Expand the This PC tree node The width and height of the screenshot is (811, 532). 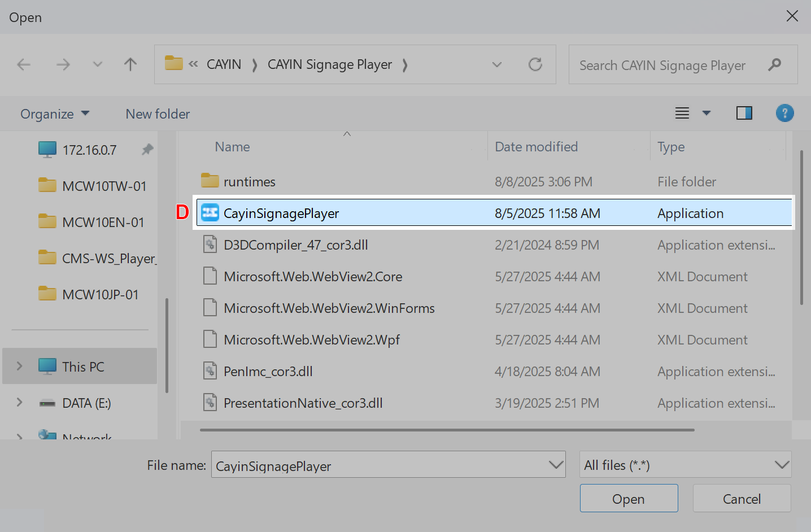[x=19, y=366]
